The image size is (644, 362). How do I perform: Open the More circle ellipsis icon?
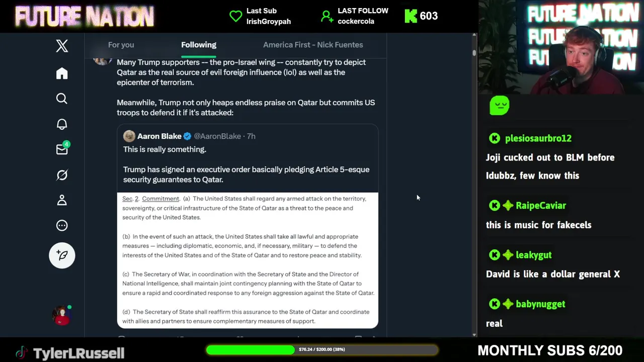[x=62, y=225]
